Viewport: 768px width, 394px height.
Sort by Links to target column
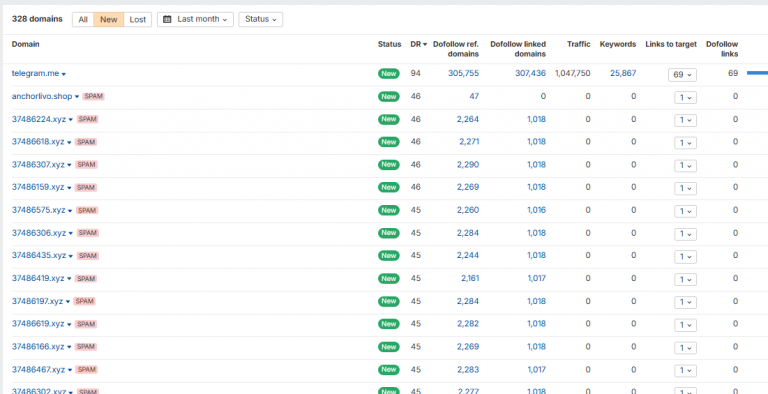(x=671, y=44)
